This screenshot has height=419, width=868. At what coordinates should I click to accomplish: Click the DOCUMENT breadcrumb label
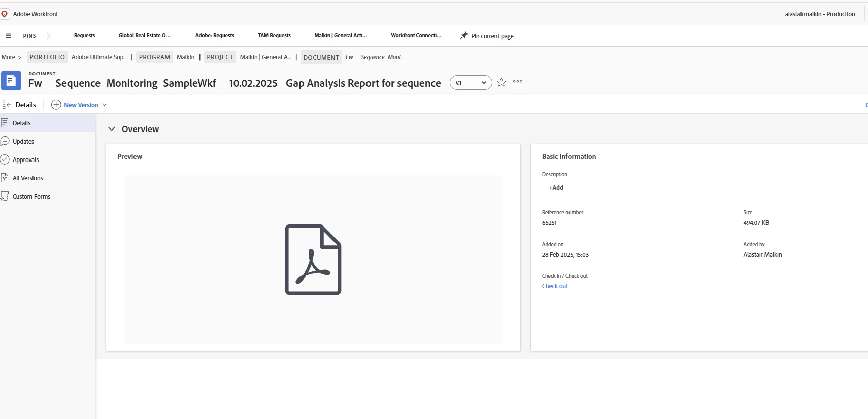[x=321, y=57]
